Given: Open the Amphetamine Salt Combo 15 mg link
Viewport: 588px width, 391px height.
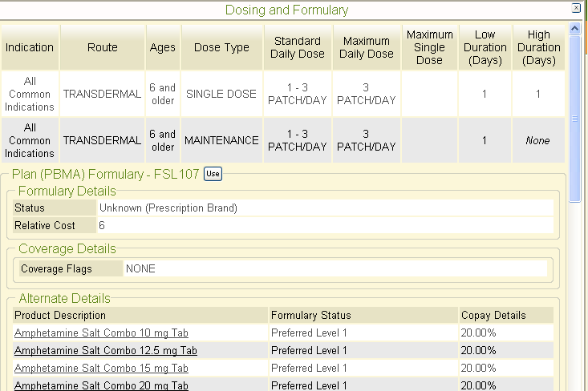Looking at the screenshot, I should point(101,368).
